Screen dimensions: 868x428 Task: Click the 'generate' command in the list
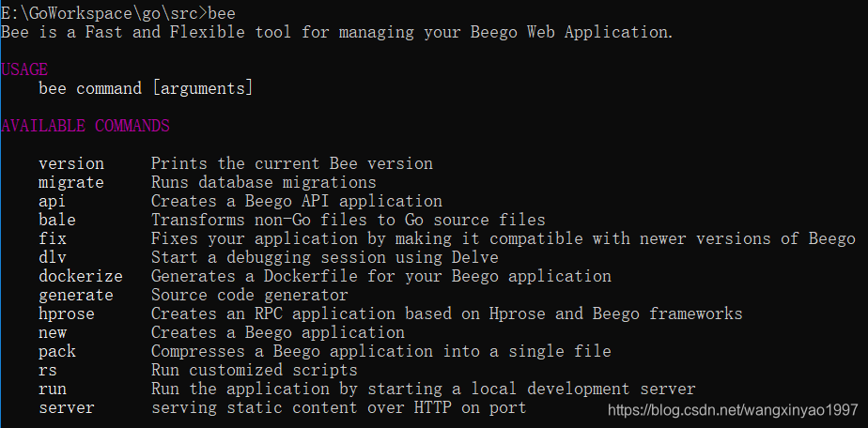point(76,295)
